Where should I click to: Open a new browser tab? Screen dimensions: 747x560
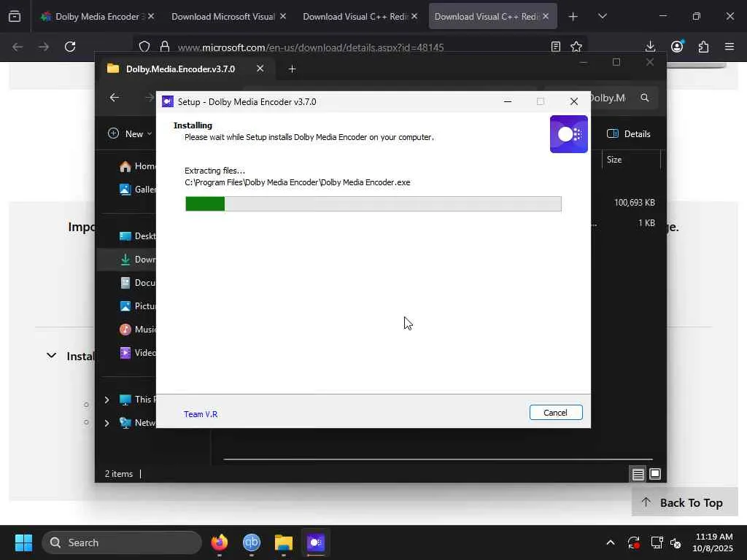coord(573,17)
